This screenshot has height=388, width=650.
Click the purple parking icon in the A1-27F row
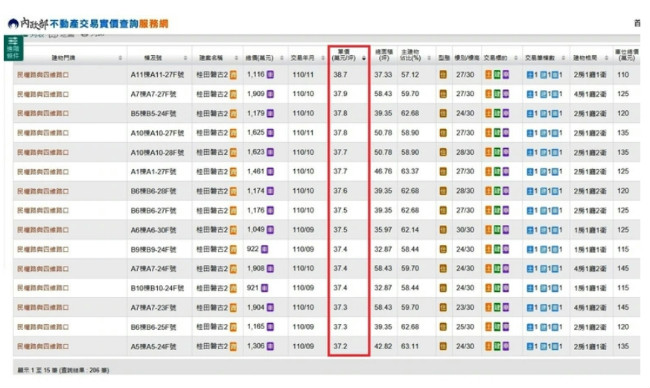(506, 172)
